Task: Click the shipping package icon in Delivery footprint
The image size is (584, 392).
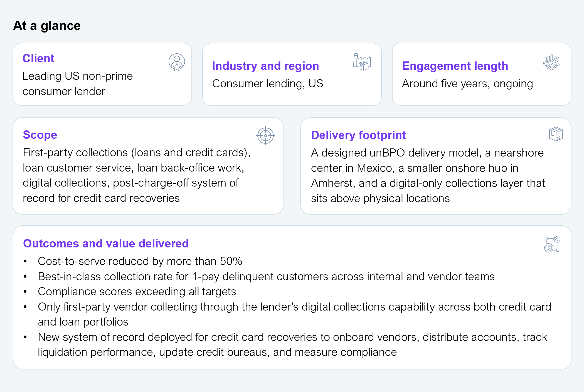Action: (x=553, y=134)
